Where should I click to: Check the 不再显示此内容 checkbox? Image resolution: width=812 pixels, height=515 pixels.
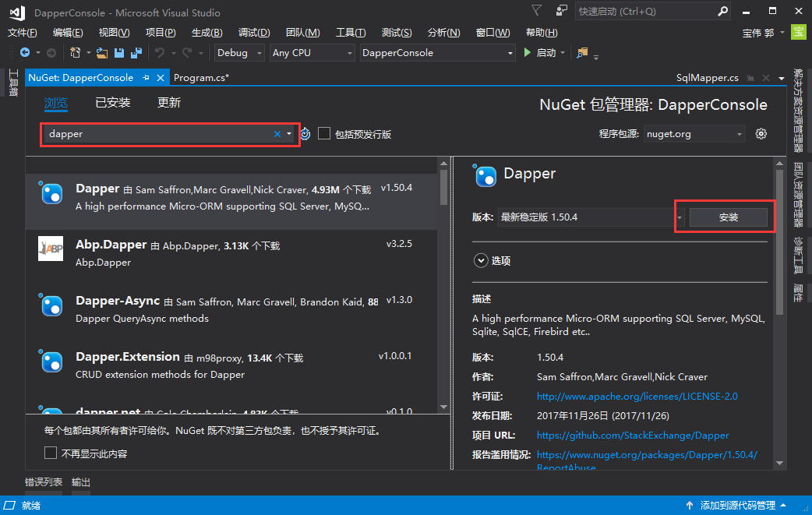tap(51, 453)
